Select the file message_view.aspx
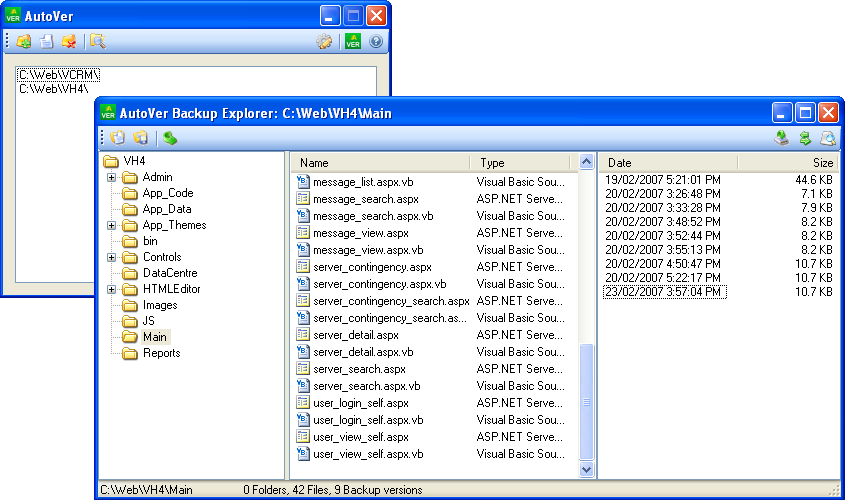 click(360, 233)
